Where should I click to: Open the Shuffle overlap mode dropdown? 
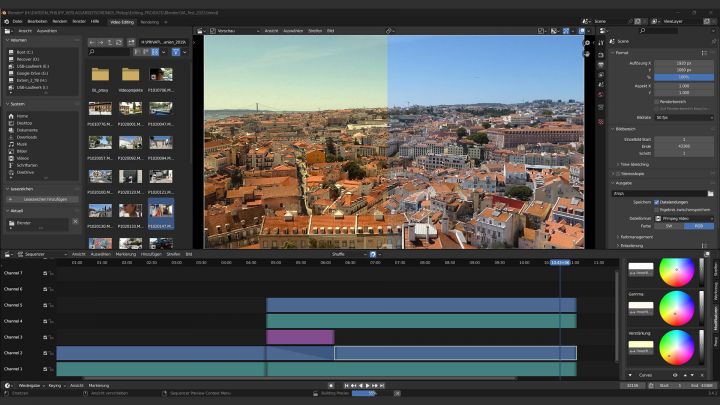click(349, 254)
